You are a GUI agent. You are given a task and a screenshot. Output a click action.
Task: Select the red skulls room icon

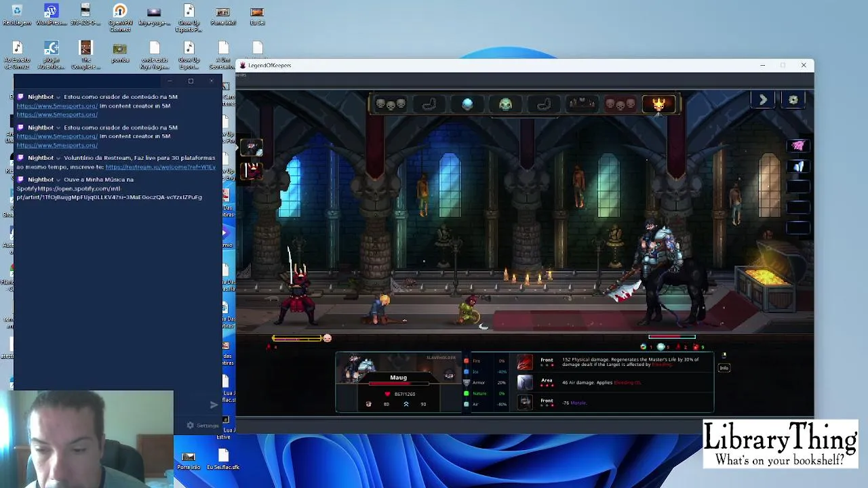pyautogui.click(x=620, y=104)
